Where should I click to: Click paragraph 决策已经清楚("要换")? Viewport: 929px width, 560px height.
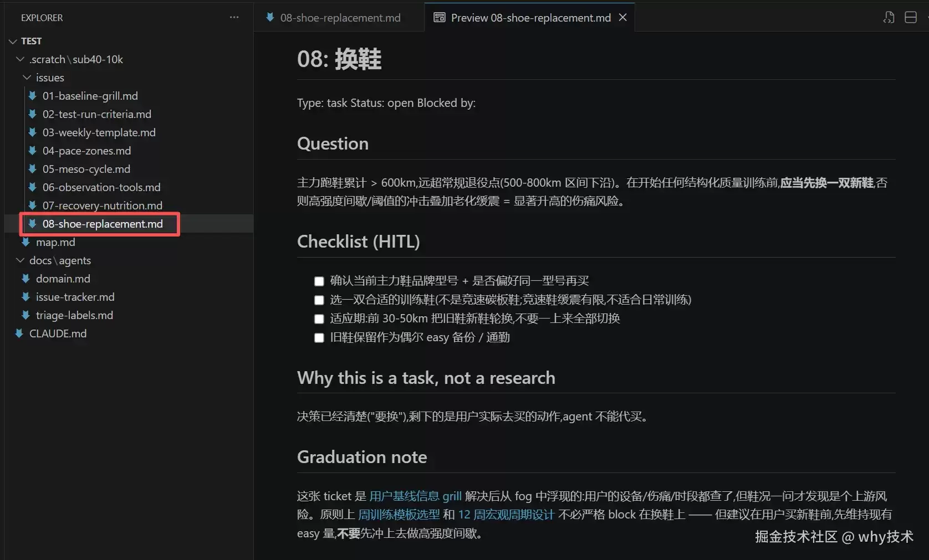473,417
